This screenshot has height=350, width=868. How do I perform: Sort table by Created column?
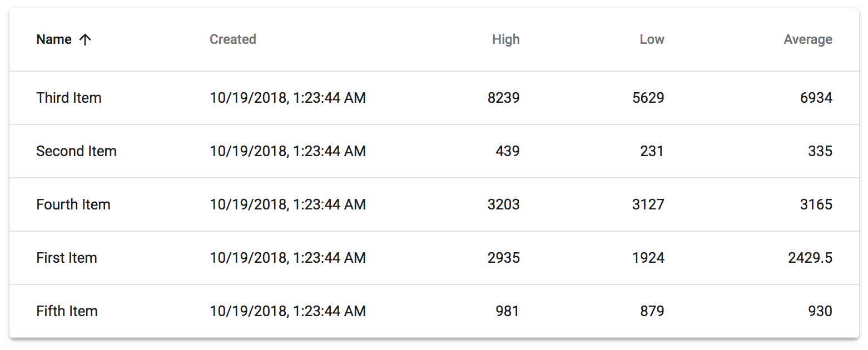[x=232, y=39]
